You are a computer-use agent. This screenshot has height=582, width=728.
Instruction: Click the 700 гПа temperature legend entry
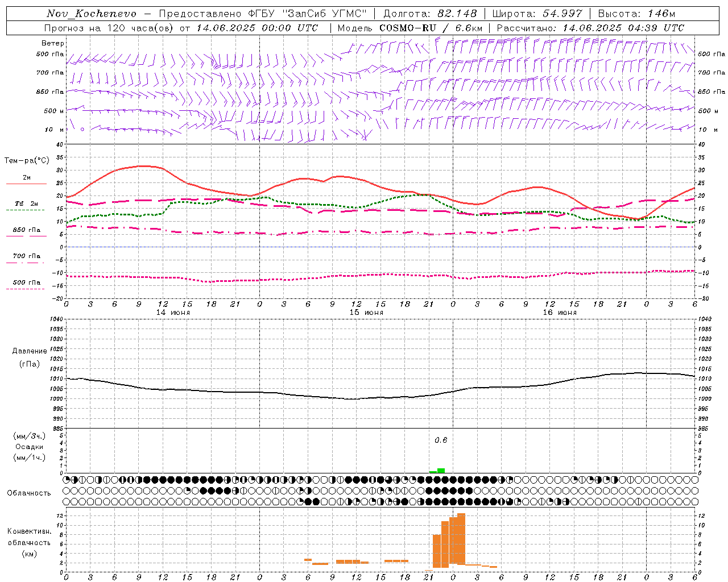26,256
